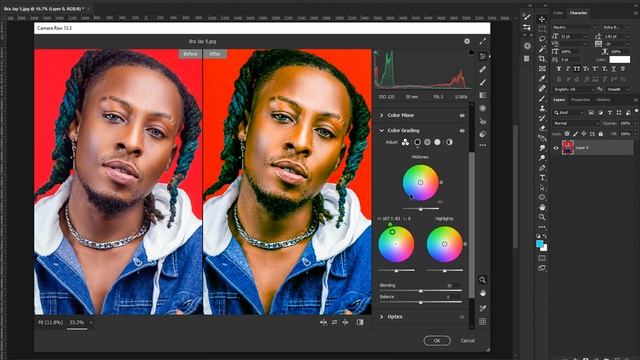Select Photoshop Zoom tool in main toolbar
Screen dimensions: 640x360
(x=542, y=217)
